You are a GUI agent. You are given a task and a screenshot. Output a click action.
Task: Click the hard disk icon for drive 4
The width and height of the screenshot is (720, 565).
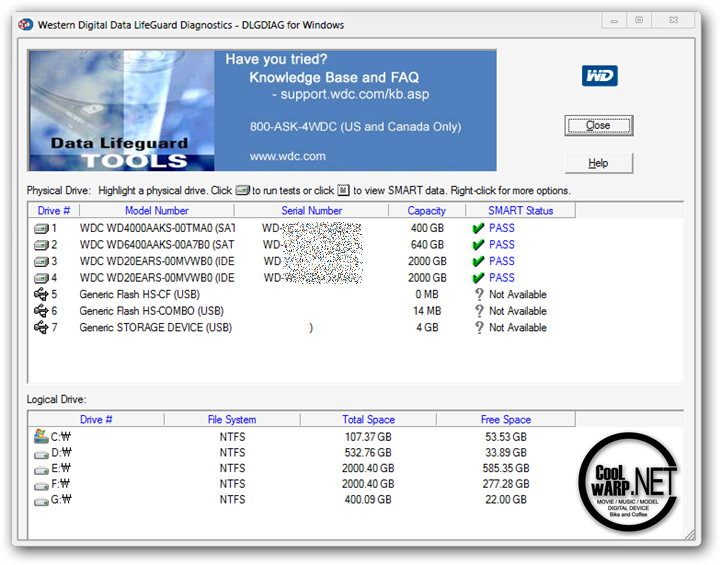point(41,278)
